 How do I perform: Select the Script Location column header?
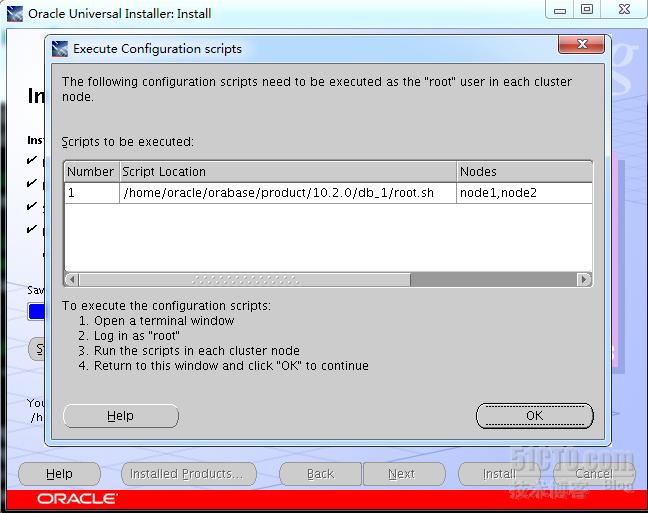point(288,172)
